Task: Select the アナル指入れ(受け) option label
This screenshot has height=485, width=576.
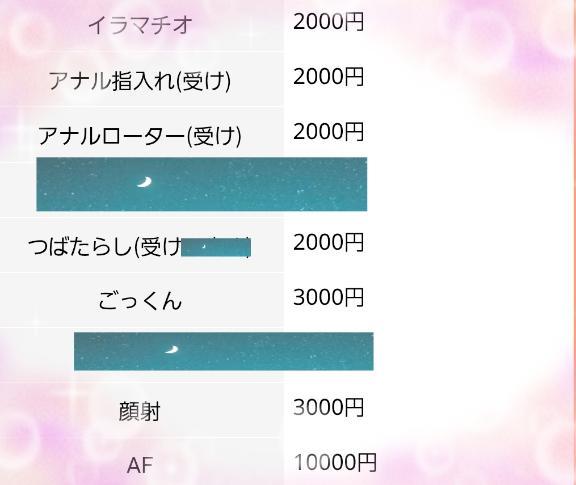Action: pos(140,80)
